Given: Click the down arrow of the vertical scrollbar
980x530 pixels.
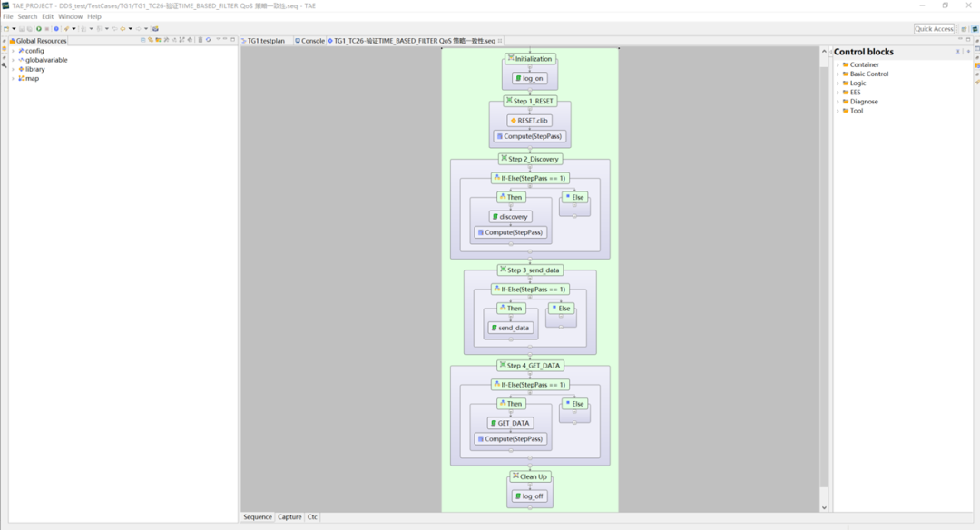Looking at the screenshot, I should tap(824, 507).
